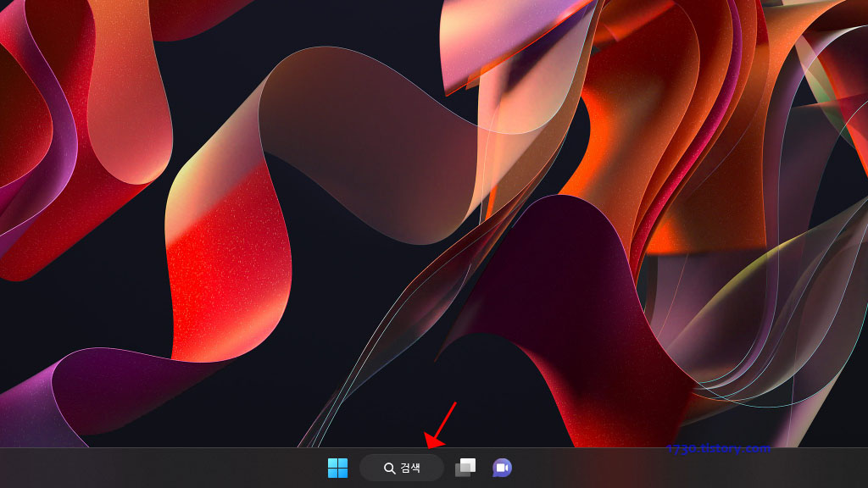Viewport: 868px width, 488px height.
Task: Open the Windows Start menu
Action: [x=337, y=468]
